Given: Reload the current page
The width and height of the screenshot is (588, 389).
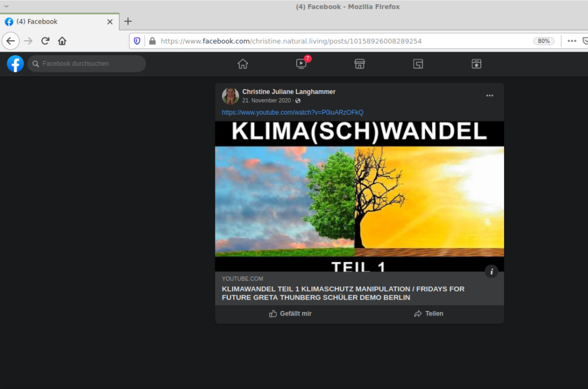Looking at the screenshot, I should click(x=45, y=41).
